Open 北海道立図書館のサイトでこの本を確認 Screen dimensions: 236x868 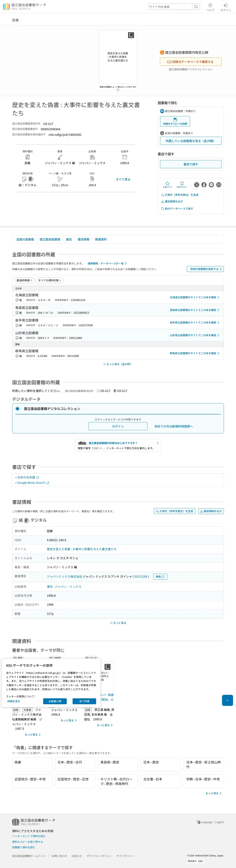coord(194,297)
